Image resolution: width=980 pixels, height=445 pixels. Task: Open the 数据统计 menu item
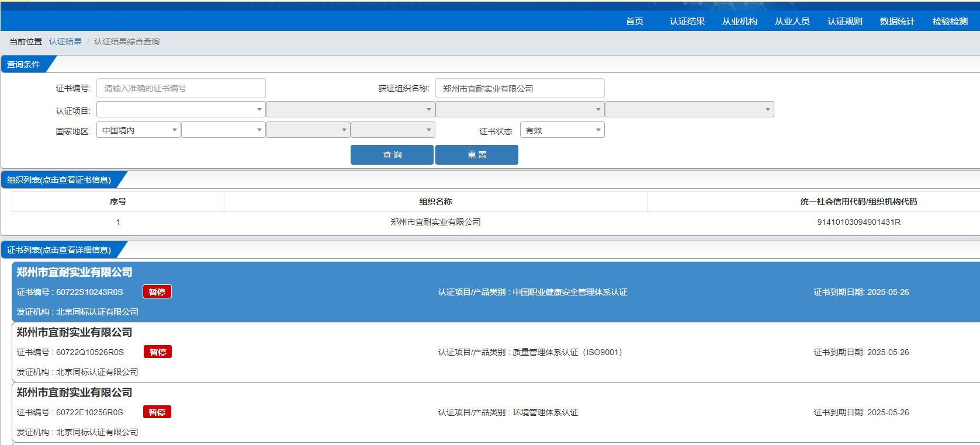pos(897,22)
